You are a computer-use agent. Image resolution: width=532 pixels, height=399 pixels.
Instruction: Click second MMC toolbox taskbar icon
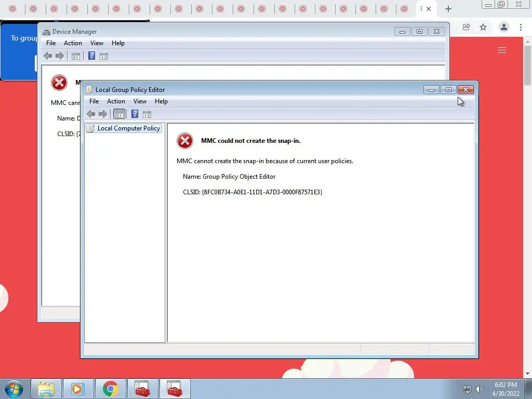(x=175, y=389)
